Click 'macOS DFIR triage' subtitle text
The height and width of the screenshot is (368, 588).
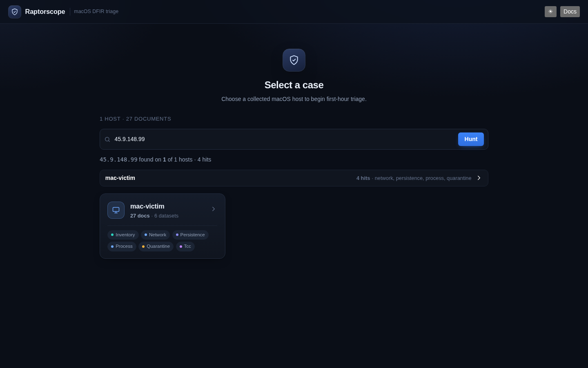tap(96, 11)
